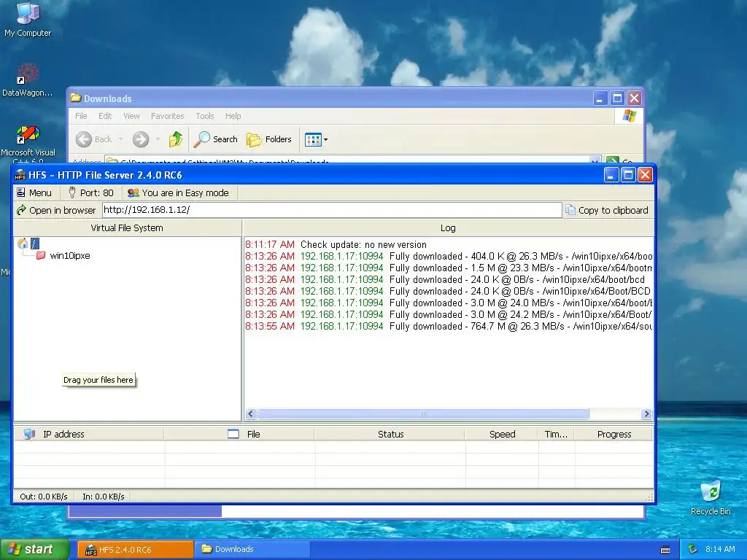
Task: Click log entry for 1.5 M download
Action: [x=449, y=268]
